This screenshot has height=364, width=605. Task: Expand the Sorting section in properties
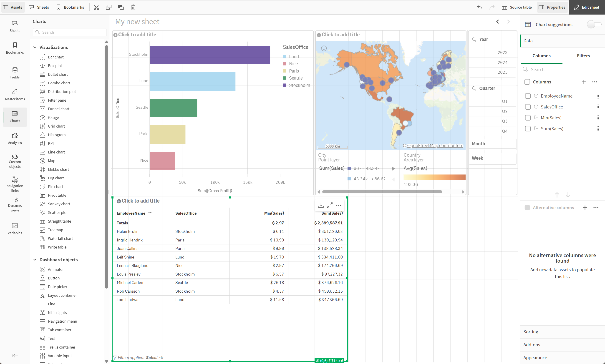531,332
